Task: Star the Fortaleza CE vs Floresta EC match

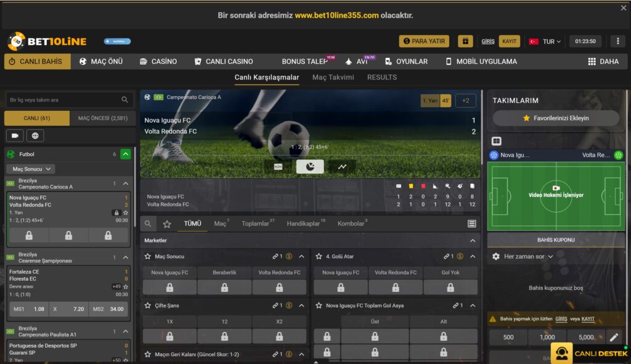Action: pyautogui.click(x=126, y=287)
